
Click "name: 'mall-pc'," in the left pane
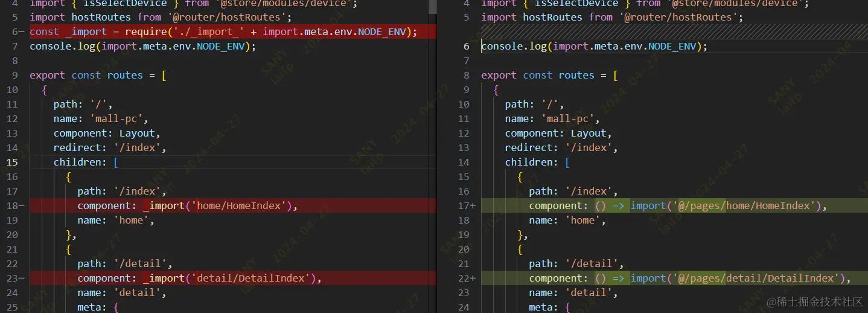click(x=104, y=118)
